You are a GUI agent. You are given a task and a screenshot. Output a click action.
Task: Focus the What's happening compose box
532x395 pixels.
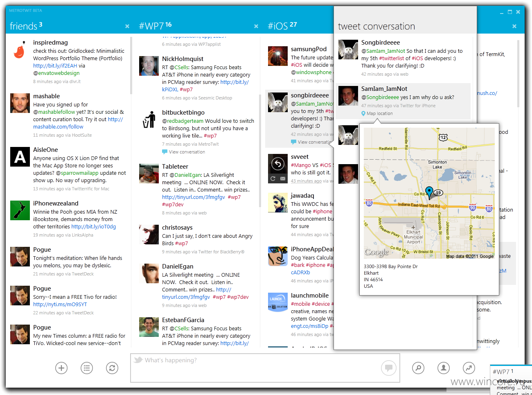click(x=264, y=368)
